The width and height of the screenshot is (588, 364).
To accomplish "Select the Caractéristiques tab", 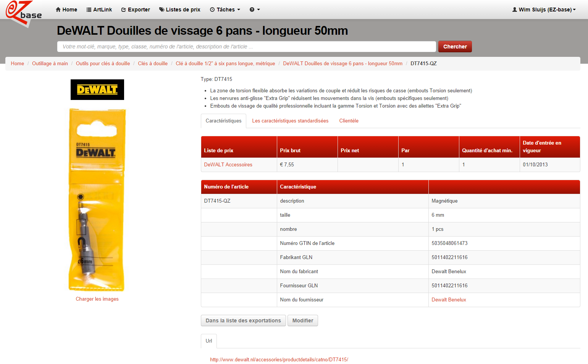I will (224, 121).
